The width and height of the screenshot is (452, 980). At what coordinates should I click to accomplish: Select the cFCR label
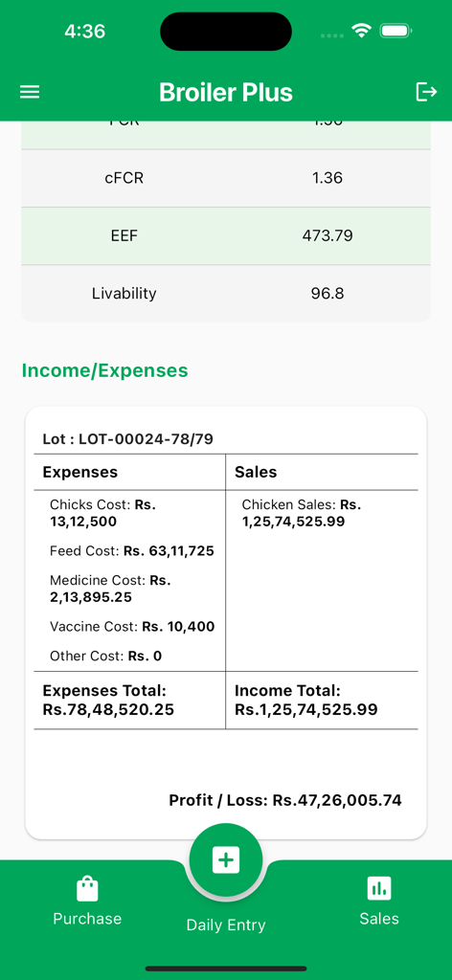(x=124, y=178)
